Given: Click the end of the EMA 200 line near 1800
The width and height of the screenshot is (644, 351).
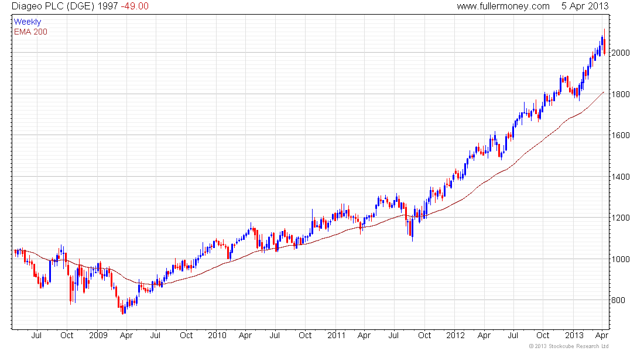Looking at the screenshot, I should pyautogui.click(x=603, y=92).
